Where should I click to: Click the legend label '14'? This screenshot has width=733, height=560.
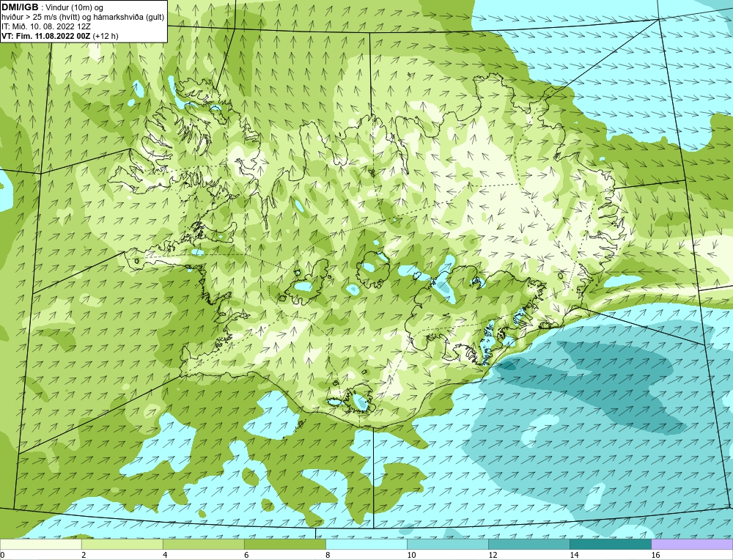point(574,555)
